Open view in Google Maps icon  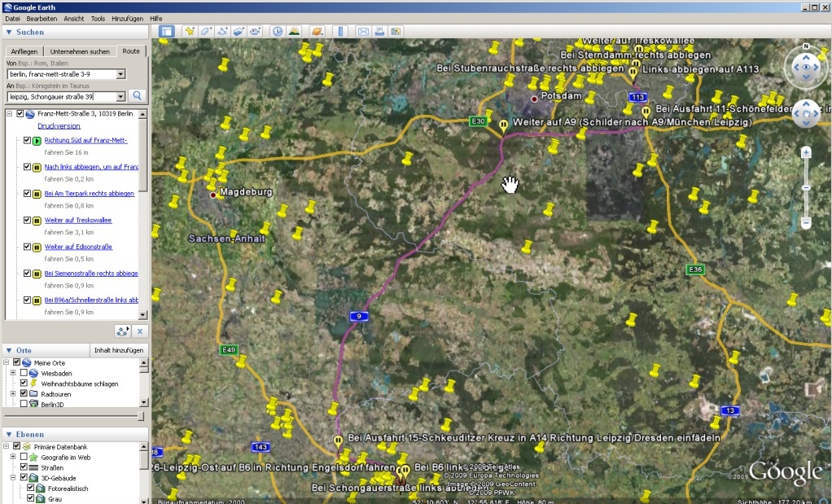(x=396, y=32)
